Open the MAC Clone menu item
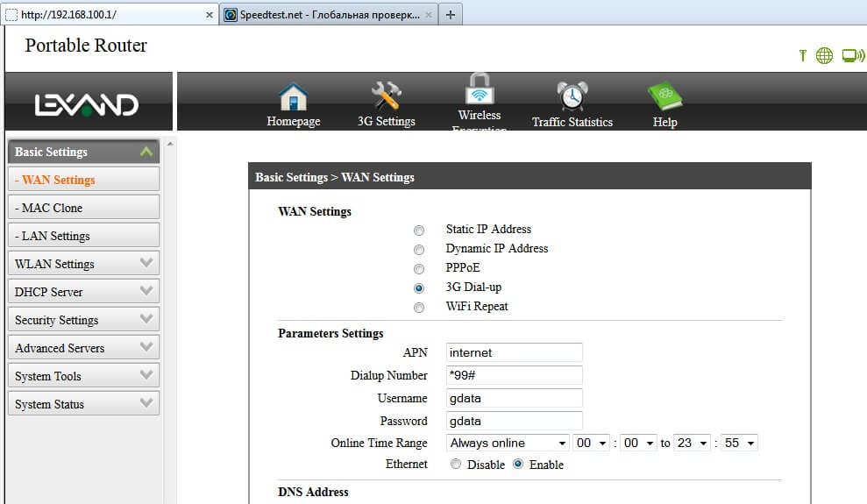 [x=83, y=208]
